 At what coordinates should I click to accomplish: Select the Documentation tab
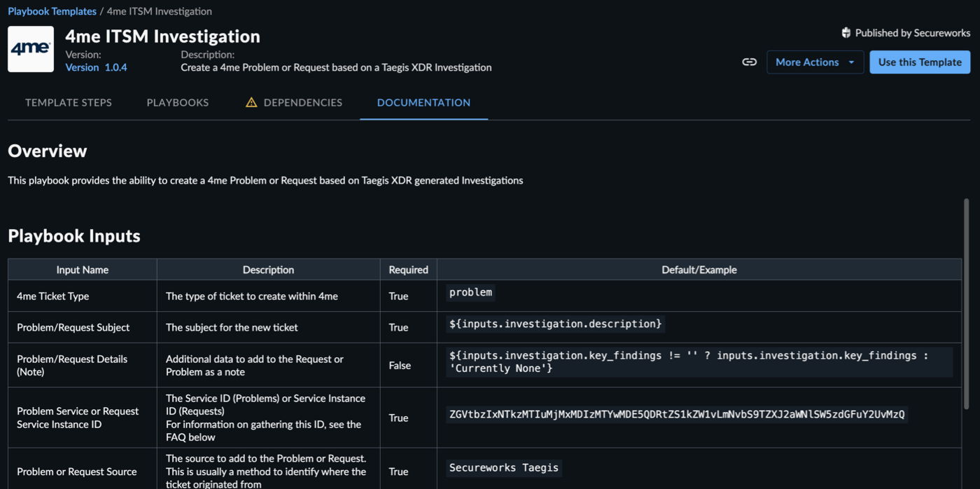tap(423, 102)
